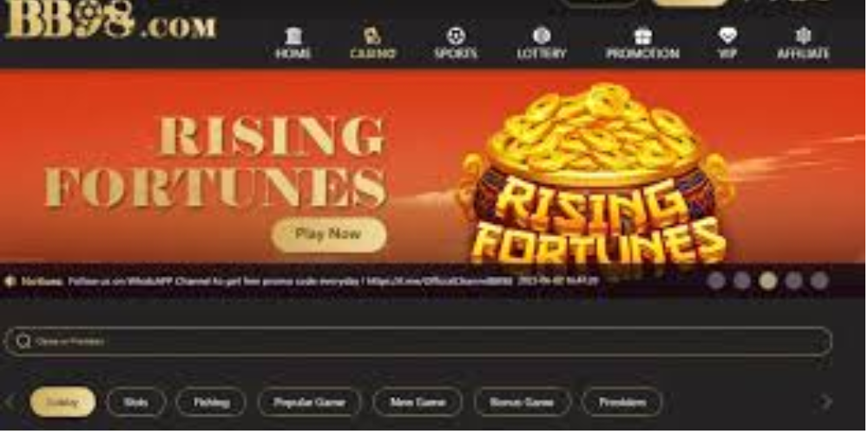Image resolution: width=868 pixels, height=434 pixels.
Task: Select the first banner carousel dot
Action: 716,280
